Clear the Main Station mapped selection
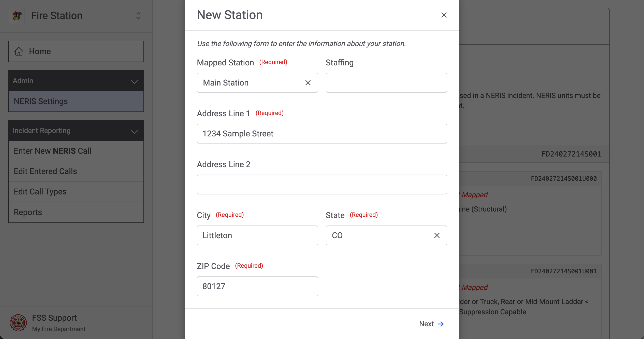This screenshot has height=339, width=644. coord(308,83)
